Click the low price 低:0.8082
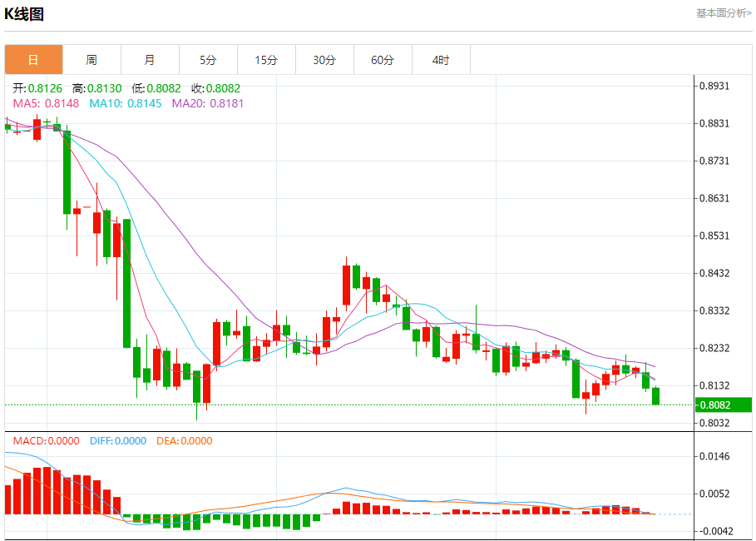 156,88
